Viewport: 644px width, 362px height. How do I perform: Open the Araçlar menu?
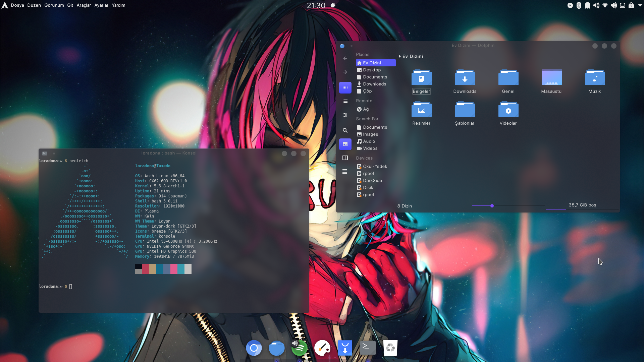(x=84, y=5)
